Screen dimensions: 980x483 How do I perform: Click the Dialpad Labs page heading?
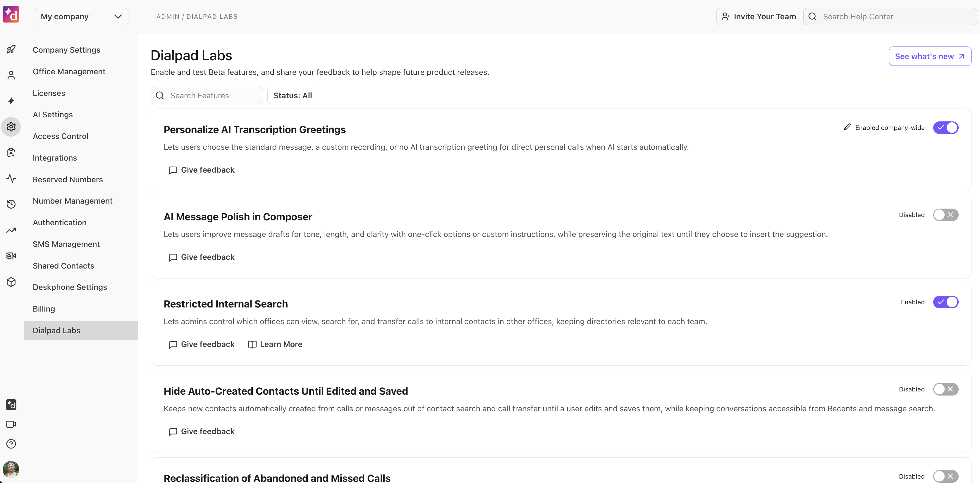click(191, 56)
